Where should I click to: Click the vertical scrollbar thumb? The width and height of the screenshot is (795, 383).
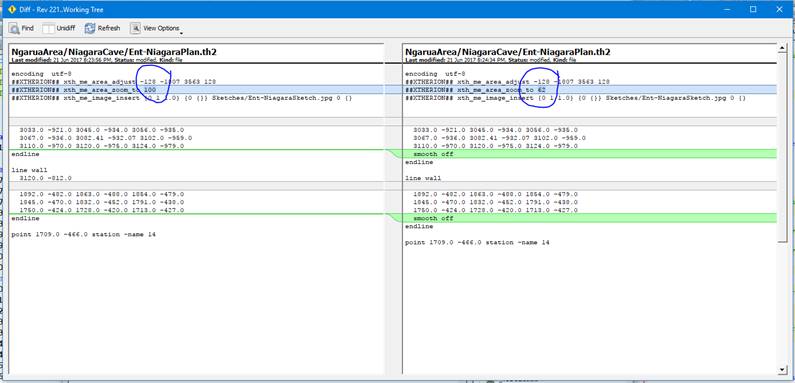point(782,147)
